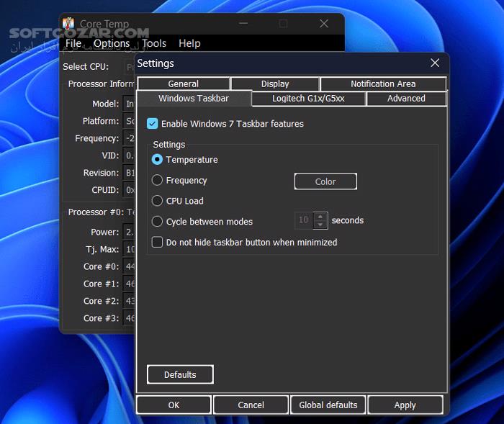Choose the Frequency radio option
The height and width of the screenshot is (424, 504).
pyautogui.click(x=158, y=181)
